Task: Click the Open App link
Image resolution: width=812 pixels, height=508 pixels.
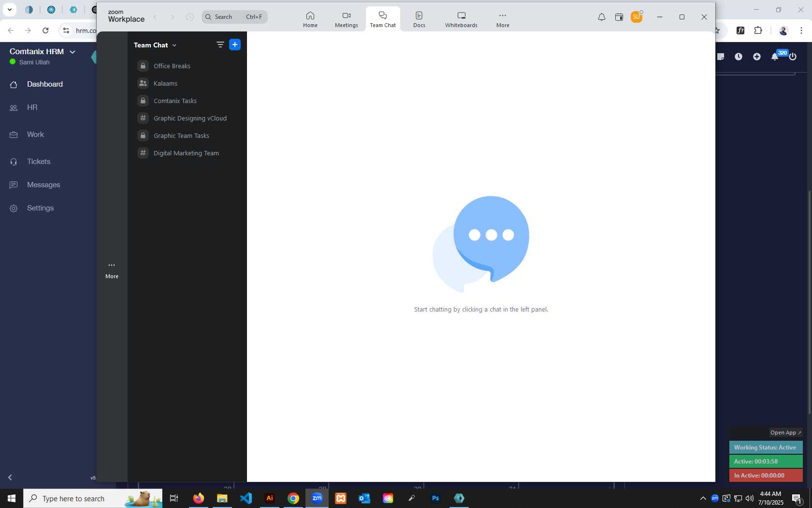Action: coord(785,433)
